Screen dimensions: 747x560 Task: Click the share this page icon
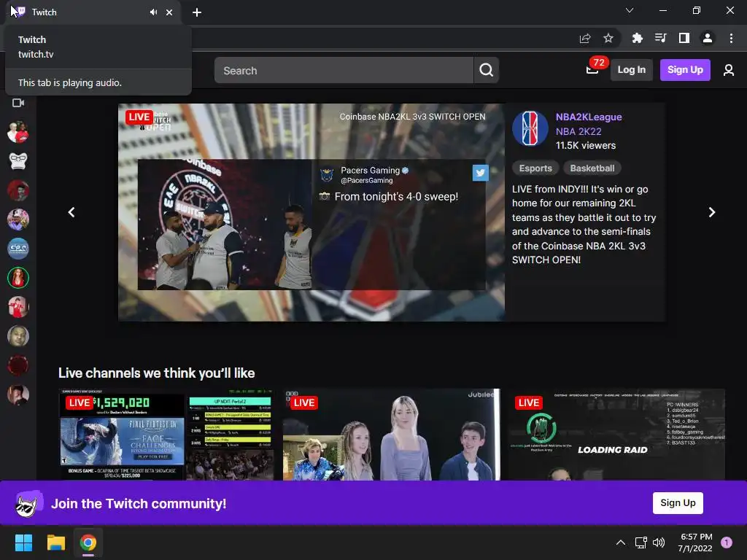[x=585, y=38]
